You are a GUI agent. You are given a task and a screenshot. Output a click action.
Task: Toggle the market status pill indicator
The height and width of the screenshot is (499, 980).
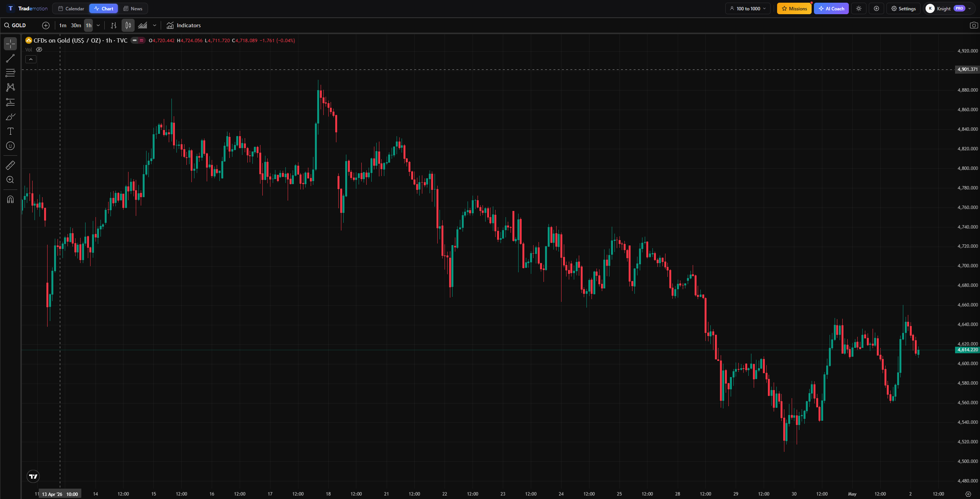point(138,40)
